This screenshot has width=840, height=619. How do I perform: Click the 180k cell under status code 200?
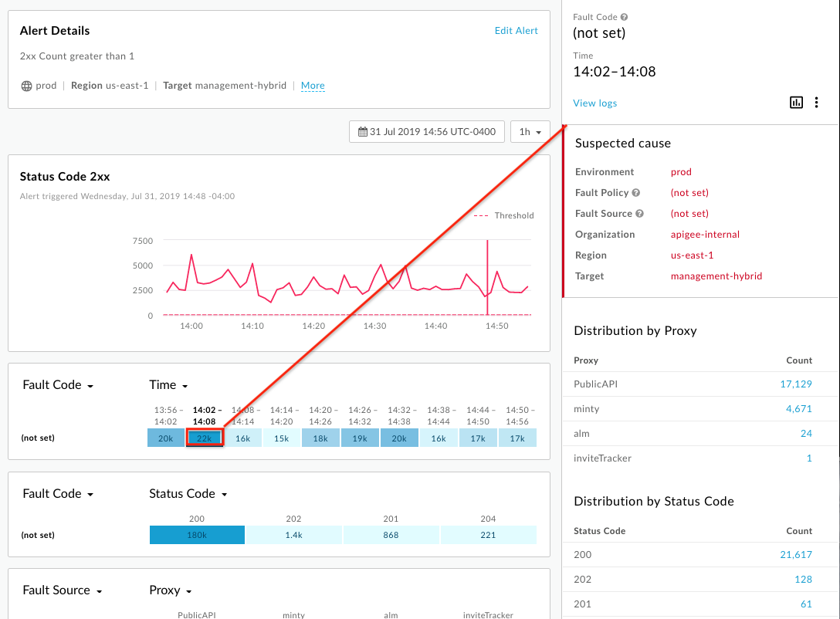(197, 534)
